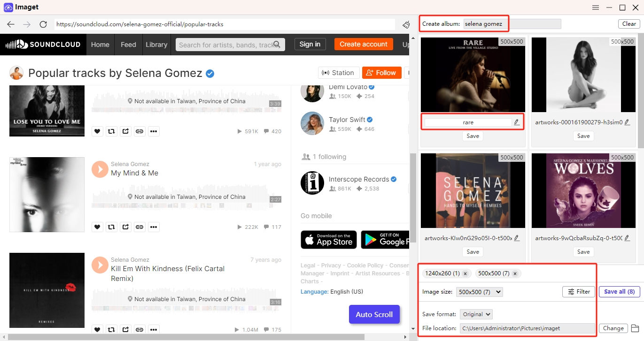
Task: Click the rare image name field
Action: (x=468, y=122)
